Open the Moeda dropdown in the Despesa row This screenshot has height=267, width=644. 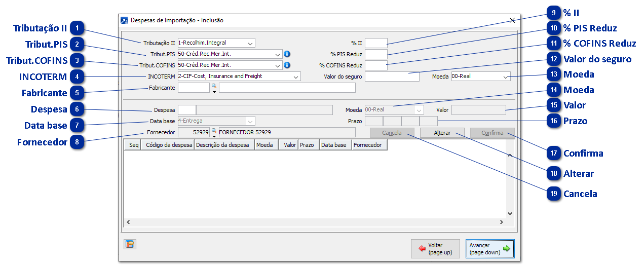click(x=419, y=109)
